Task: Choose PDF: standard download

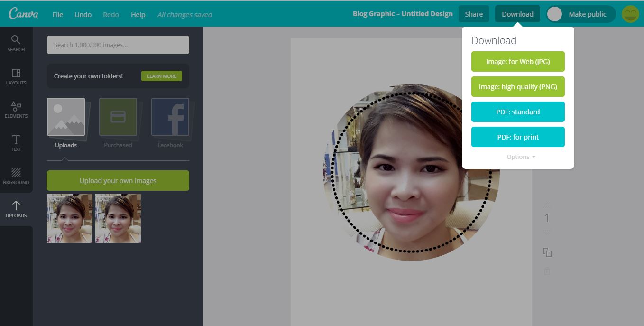Action: point(518,112)
